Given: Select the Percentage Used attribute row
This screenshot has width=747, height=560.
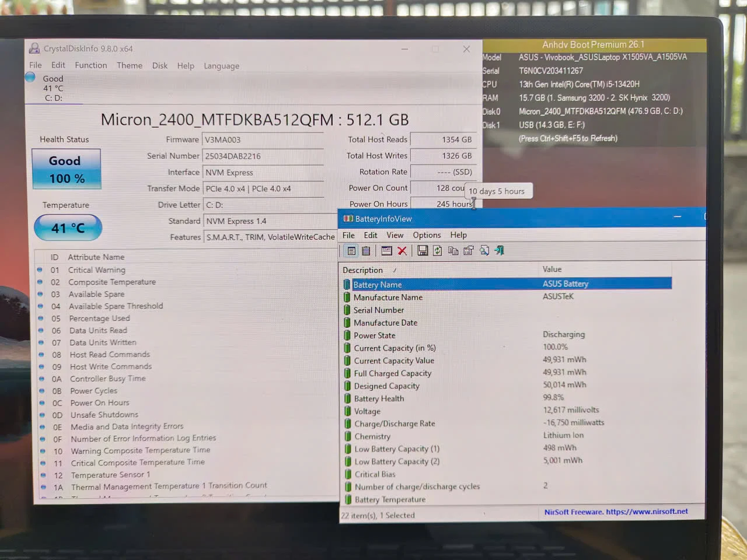Looking at the screenshot, I should [x=187, y=318].
